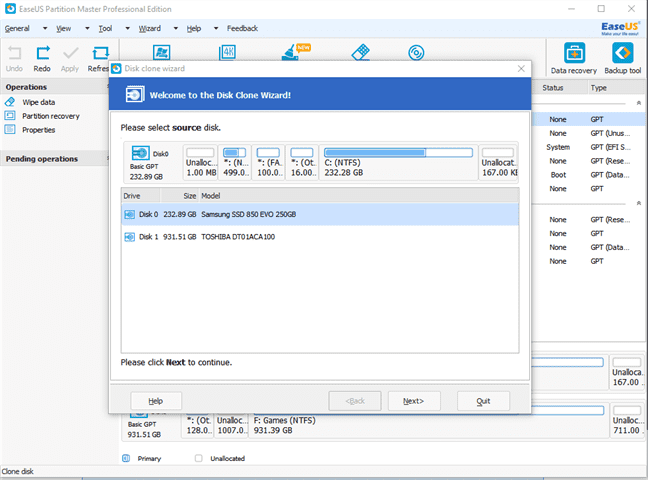Click the wizard Help button
The width and height of the screenshot is (648, 480).
(x=156, y=401)
